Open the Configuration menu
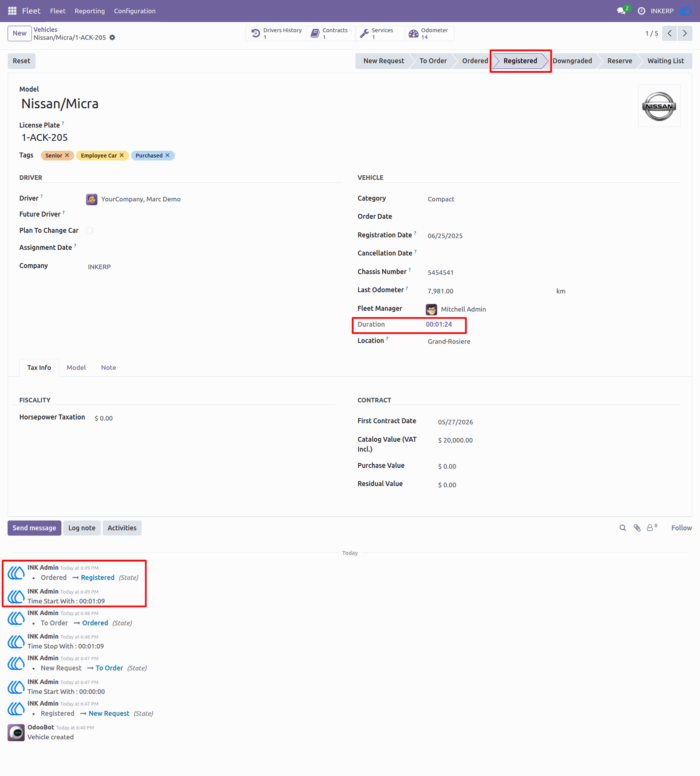The height and width of the screenshot is (776, 700). click(135, 11)
